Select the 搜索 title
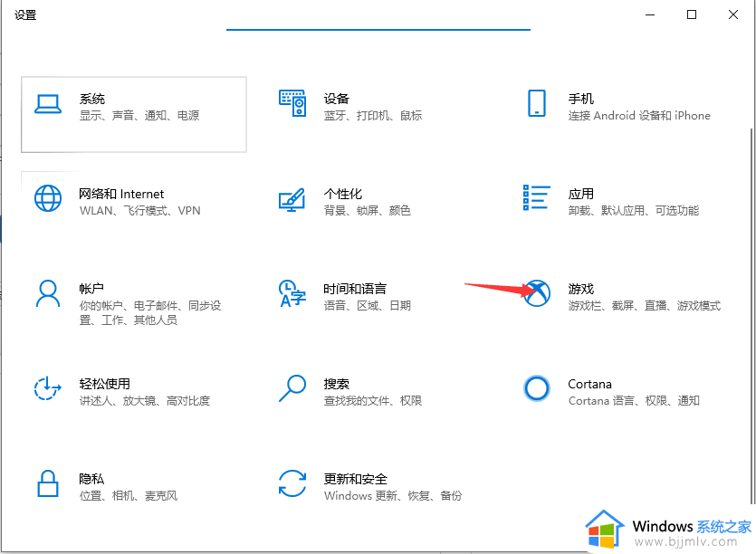Screen dimensions: 756x554 tap(337, 384)
